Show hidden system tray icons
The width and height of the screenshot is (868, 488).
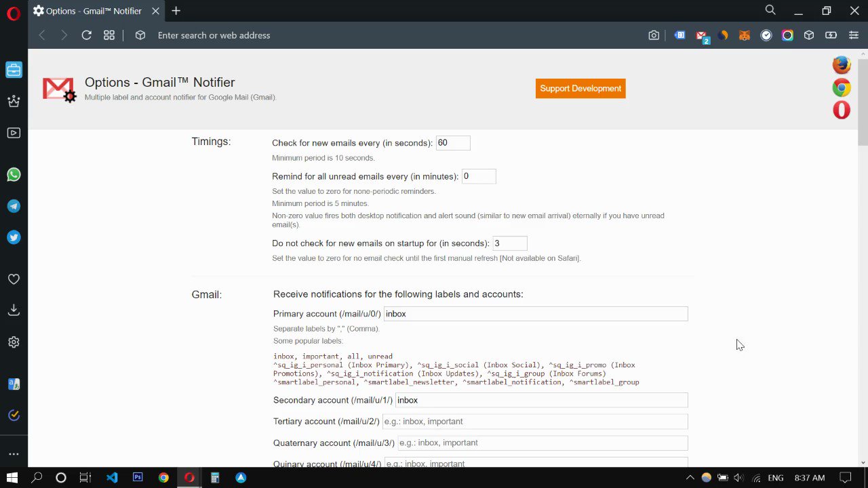(x=690, y=477)
